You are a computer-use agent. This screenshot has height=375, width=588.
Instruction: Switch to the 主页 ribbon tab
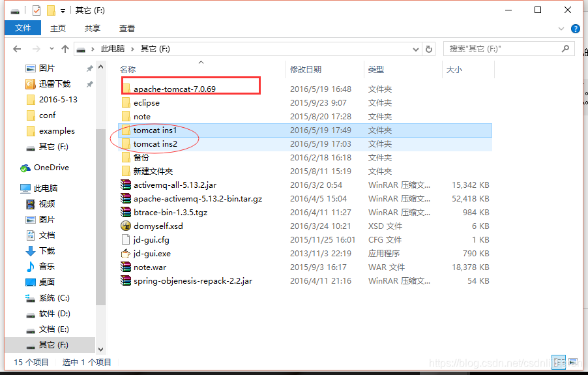[x=58, y=29]
